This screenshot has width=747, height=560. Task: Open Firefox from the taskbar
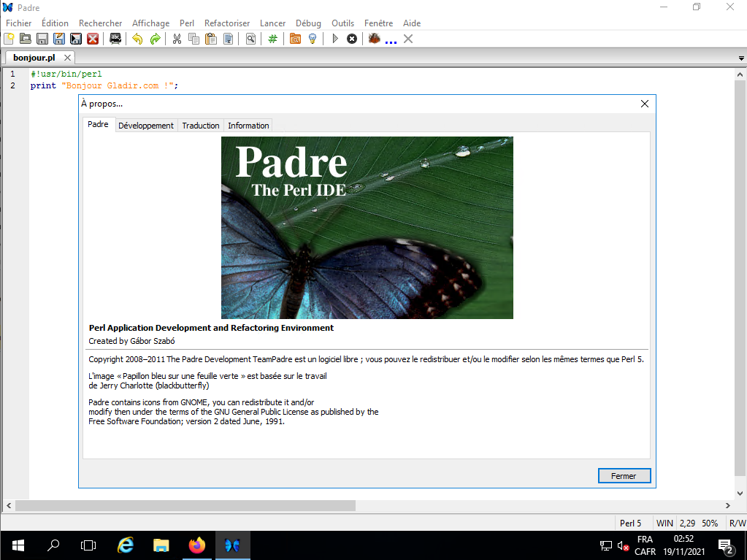(x=196, y=545)
